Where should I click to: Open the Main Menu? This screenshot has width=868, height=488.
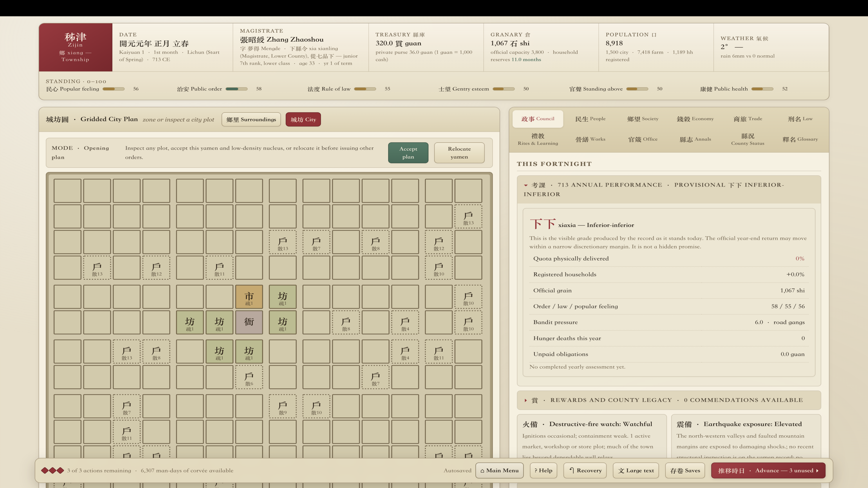point(499,470)
